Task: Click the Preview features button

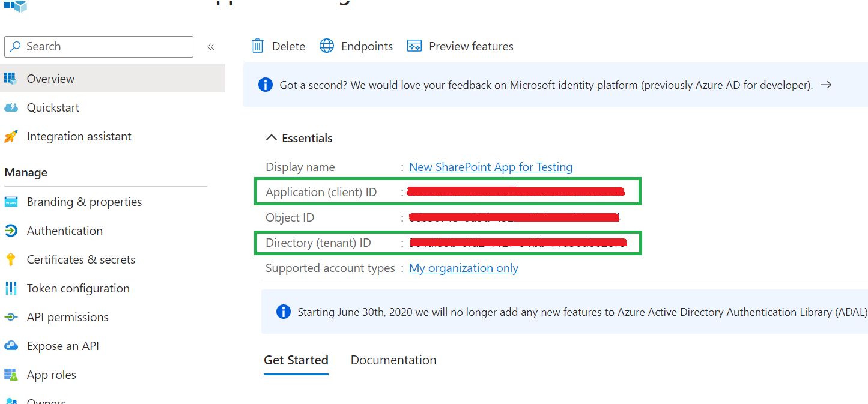Action: coord(460,46)
